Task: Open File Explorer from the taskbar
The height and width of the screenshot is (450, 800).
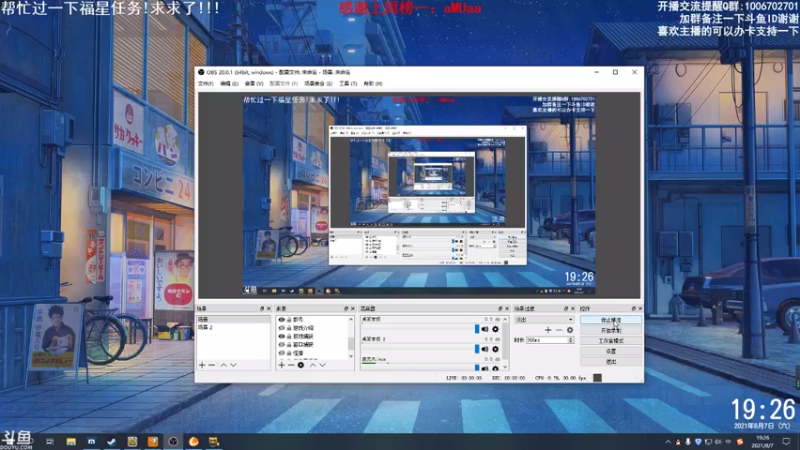Action: coord(71,442)
